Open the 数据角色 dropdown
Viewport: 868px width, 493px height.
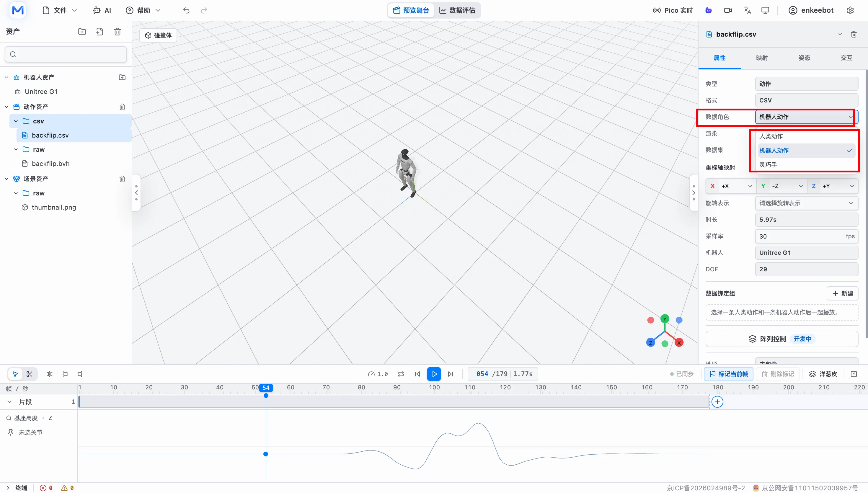(806, 117)
